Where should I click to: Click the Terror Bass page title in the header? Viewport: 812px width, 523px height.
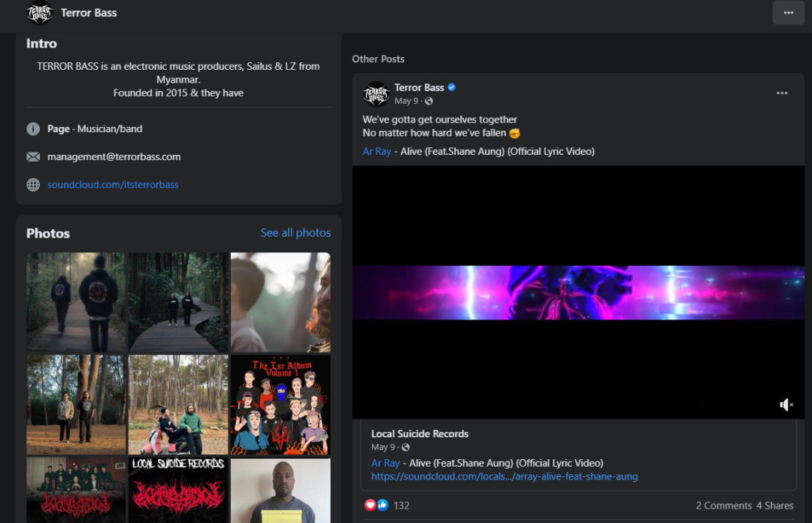(x=89, y=13)
